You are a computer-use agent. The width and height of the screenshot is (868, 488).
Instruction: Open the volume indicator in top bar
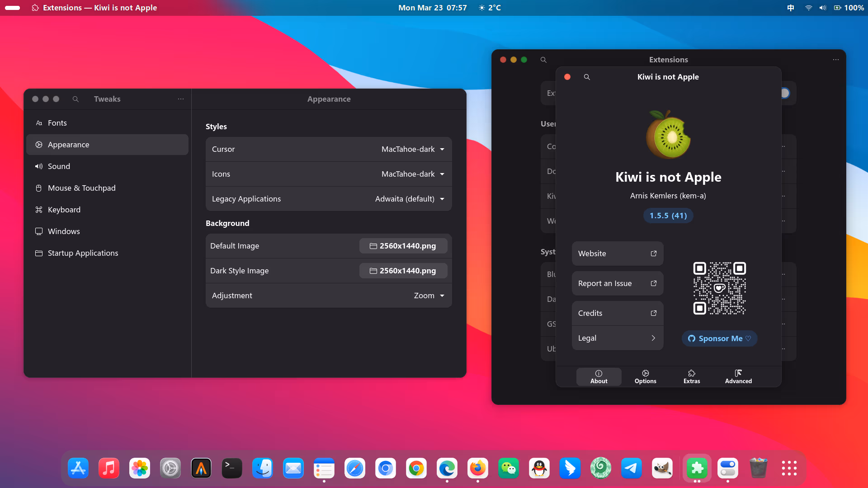click(823, 8)
